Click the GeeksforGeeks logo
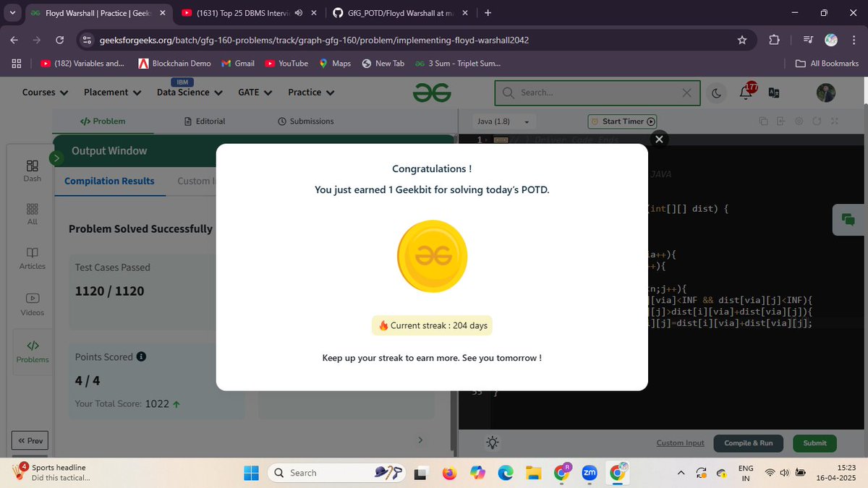Image resolution: width=868 pixels, height=488 pixels. (432, 93)
